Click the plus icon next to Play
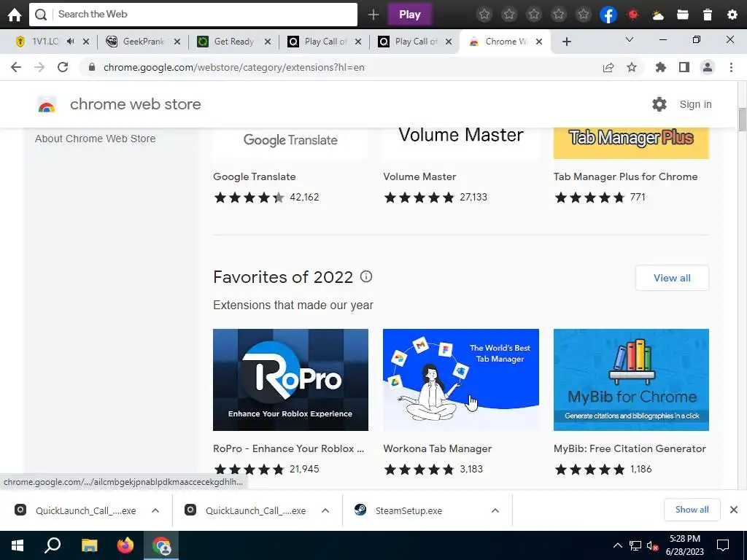The height and width of the screenshot is (560, 747). pos(373,15)
